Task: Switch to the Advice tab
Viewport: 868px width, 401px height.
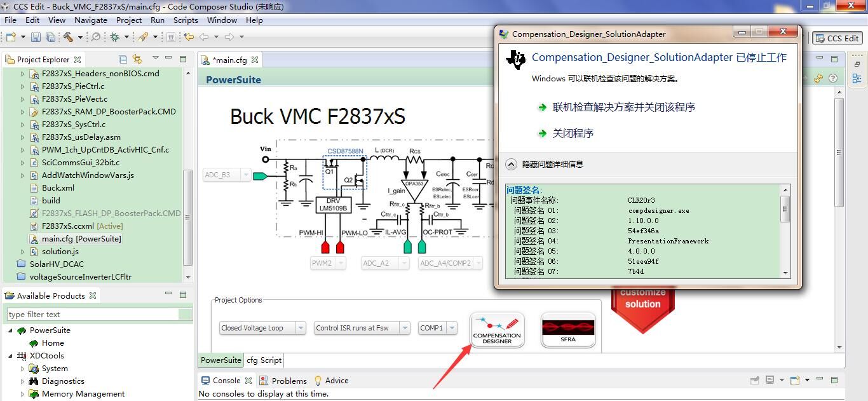Action: tap(331, 381)
